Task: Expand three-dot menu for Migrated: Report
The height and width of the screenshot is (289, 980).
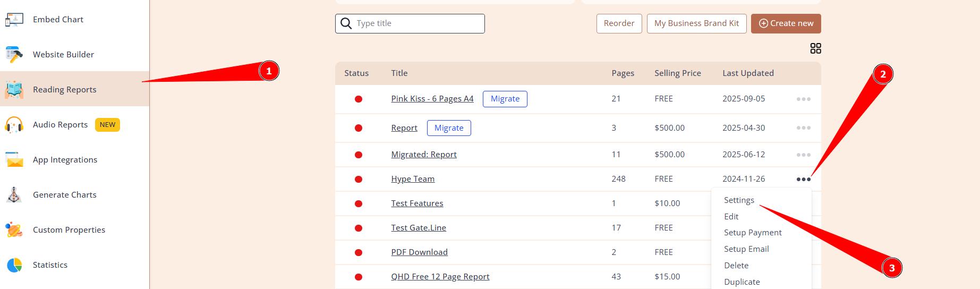Action: [803, 155]
